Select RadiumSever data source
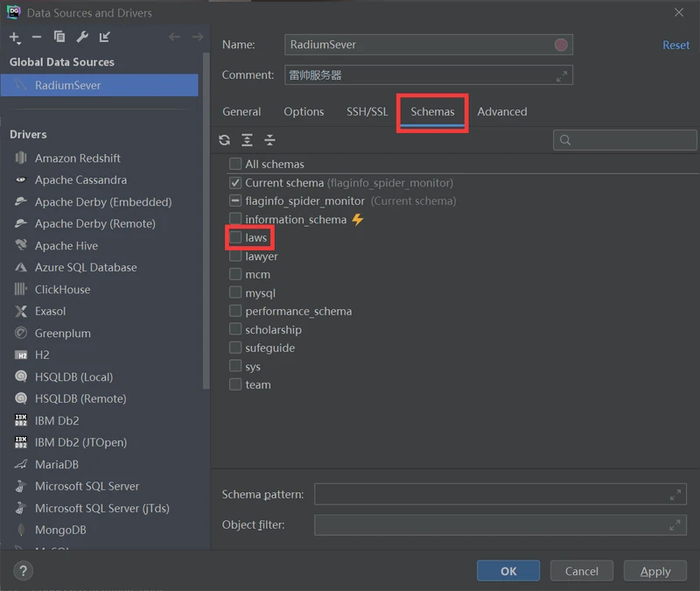The height and width of the screenshot is (591, 700). click(100, 85)
